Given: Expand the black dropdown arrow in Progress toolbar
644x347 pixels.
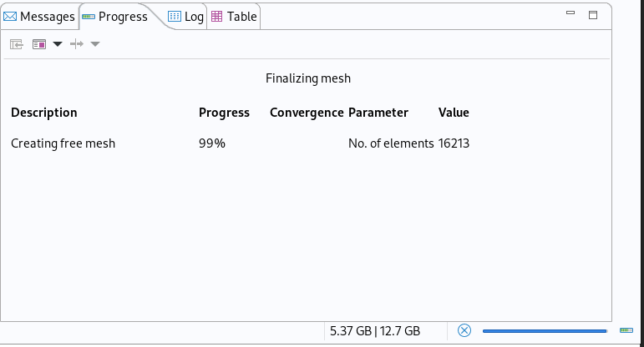Looking at the screenshot, I should point(58,44).
